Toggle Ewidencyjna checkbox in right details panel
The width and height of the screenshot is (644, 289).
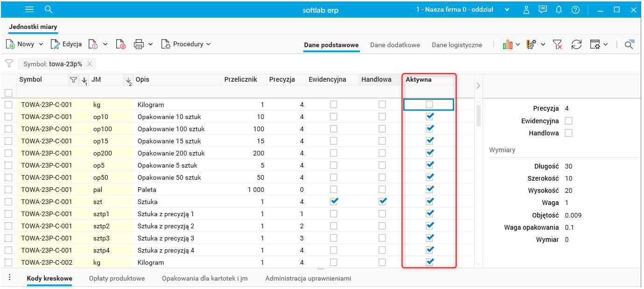568,121
